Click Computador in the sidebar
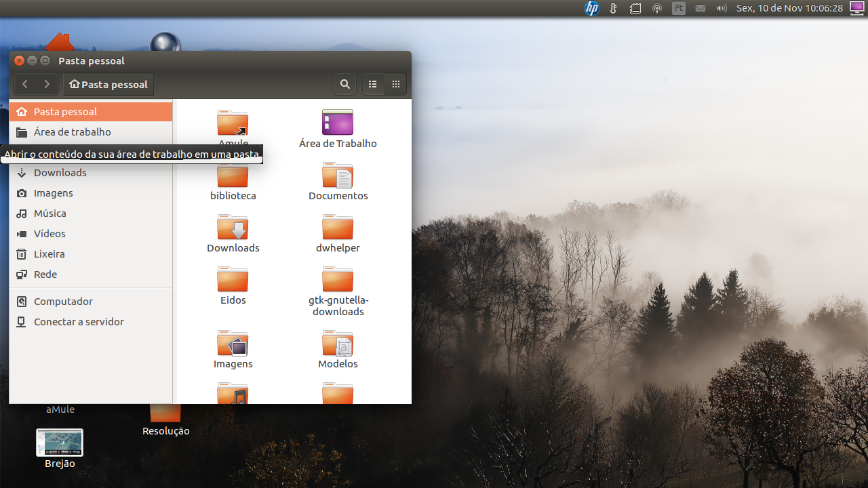The height and width of the screenshot is (488, 868). [91, 302]
